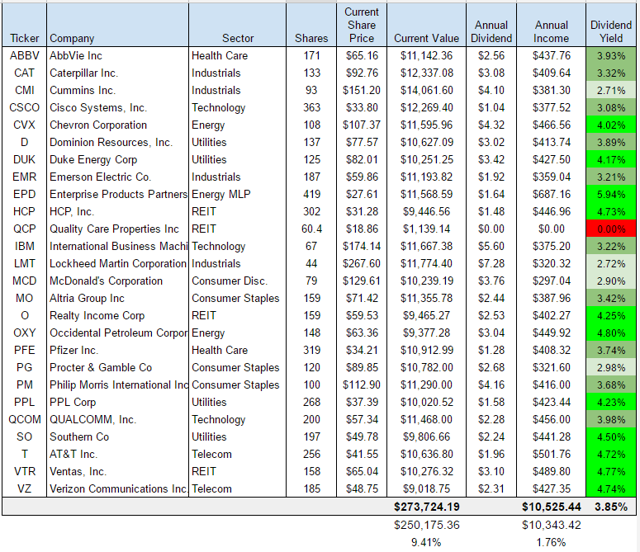Click the PFE shares count 319
This screenshot has width=640, height=552.
pos(311,350)
